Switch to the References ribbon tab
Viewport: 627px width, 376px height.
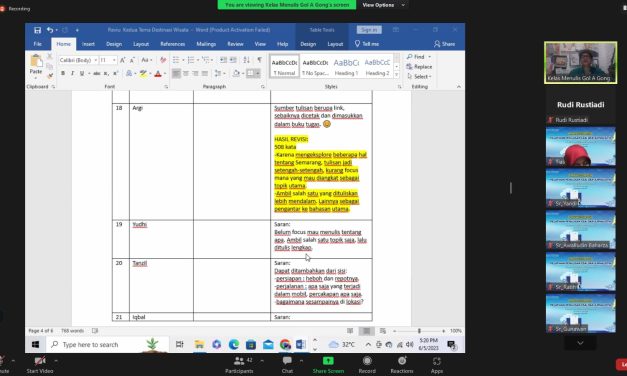tap(173, 44)
